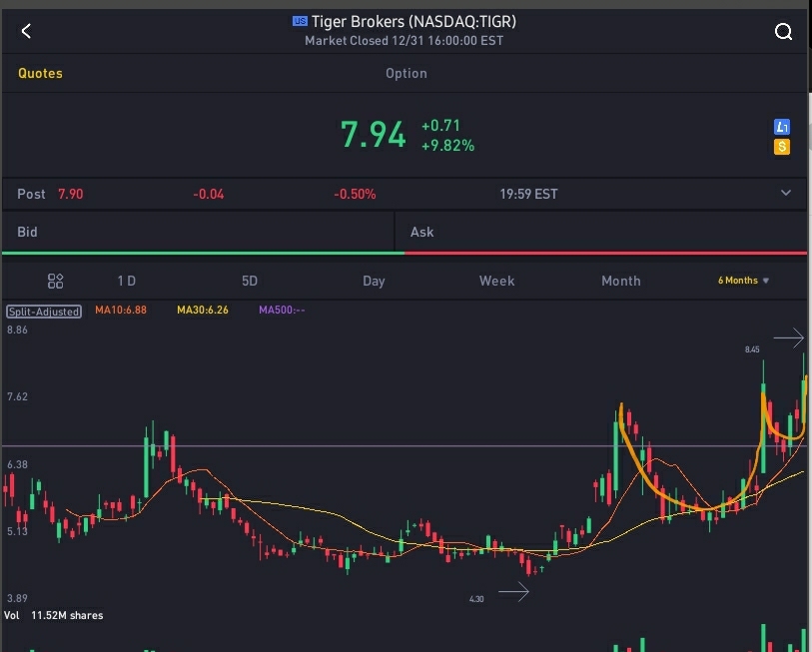Viewport: 812px width, 652px height.
Task: Select the Day chart period
Action: 374,281
